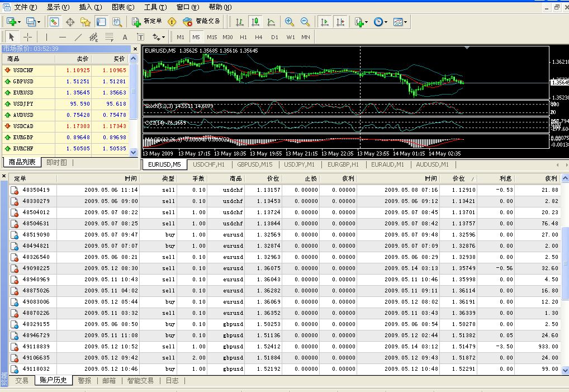Switch chart to bar chart style
Screen dimensions: 569x392
pos(239,22)
